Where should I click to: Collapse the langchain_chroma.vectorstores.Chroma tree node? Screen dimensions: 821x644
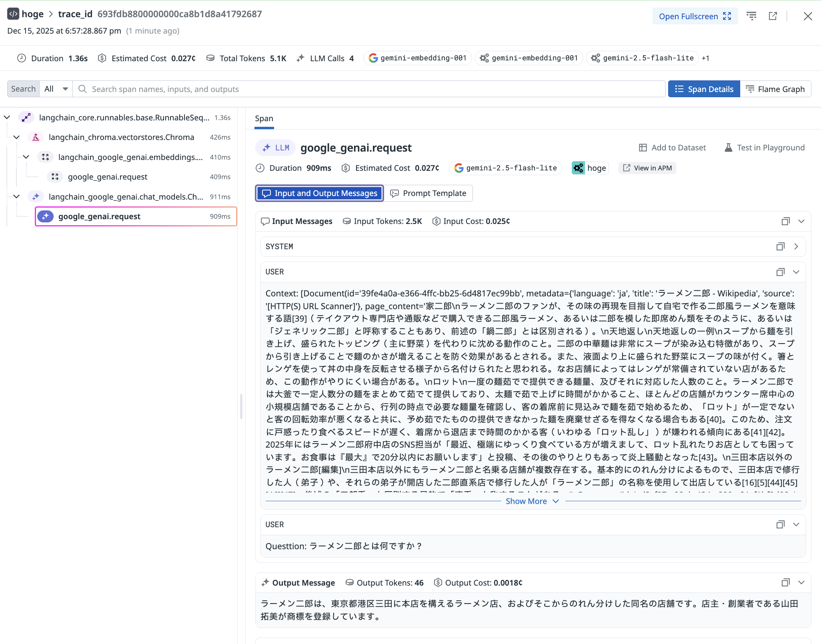[16, 137]
